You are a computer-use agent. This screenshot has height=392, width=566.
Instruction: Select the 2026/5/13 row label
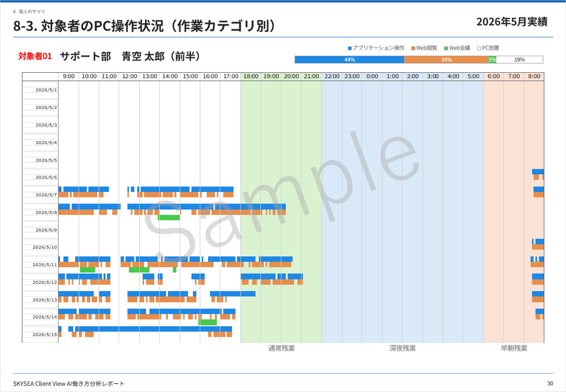click(45, 300)
